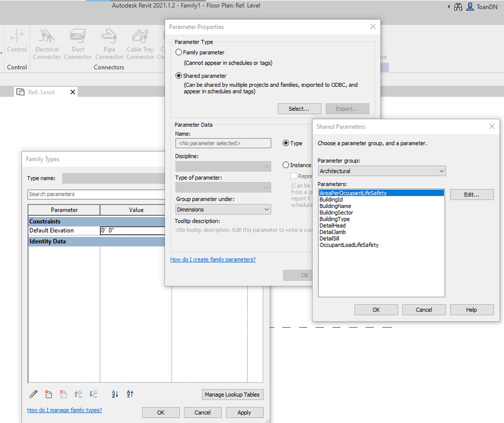The image size is (504, 423).
Task: Click the Ref. Level view tab icon
Action: [x=20, y=92]
